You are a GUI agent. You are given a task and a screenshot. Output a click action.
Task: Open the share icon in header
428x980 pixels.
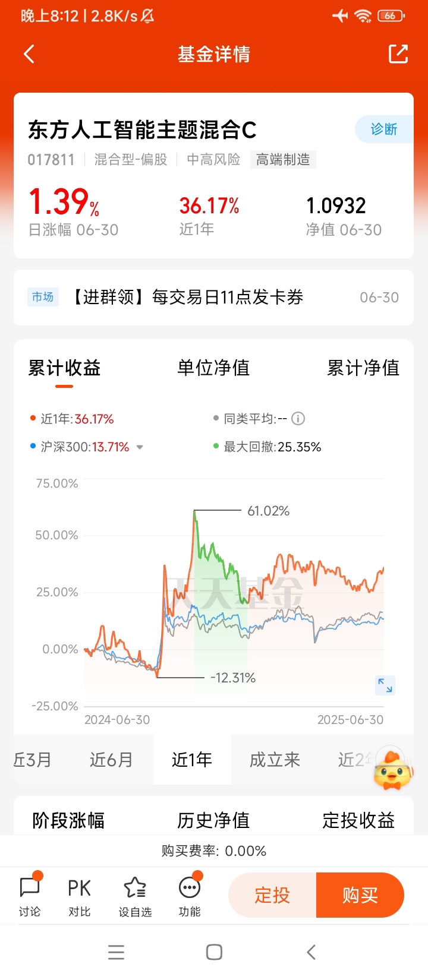(x=398, y=54)
